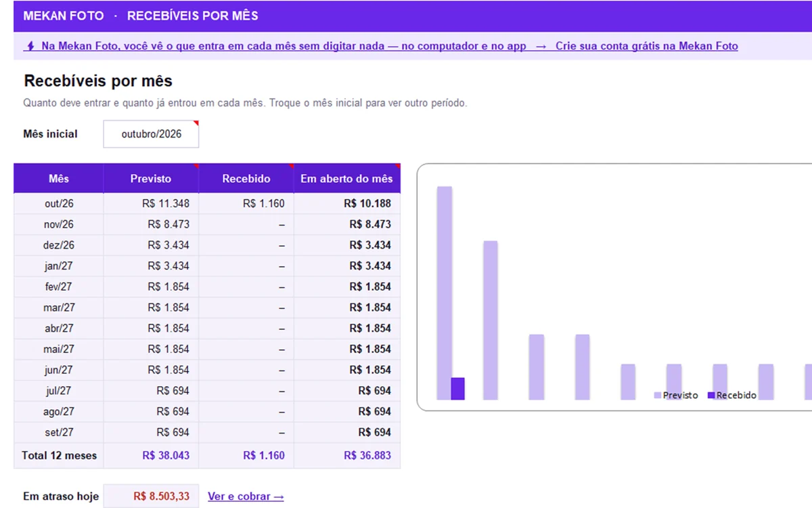Select the overdue amount 'R$ 8.503,33'
The image size is (812, 508).
pyautogui.click(x=161, y=496)
